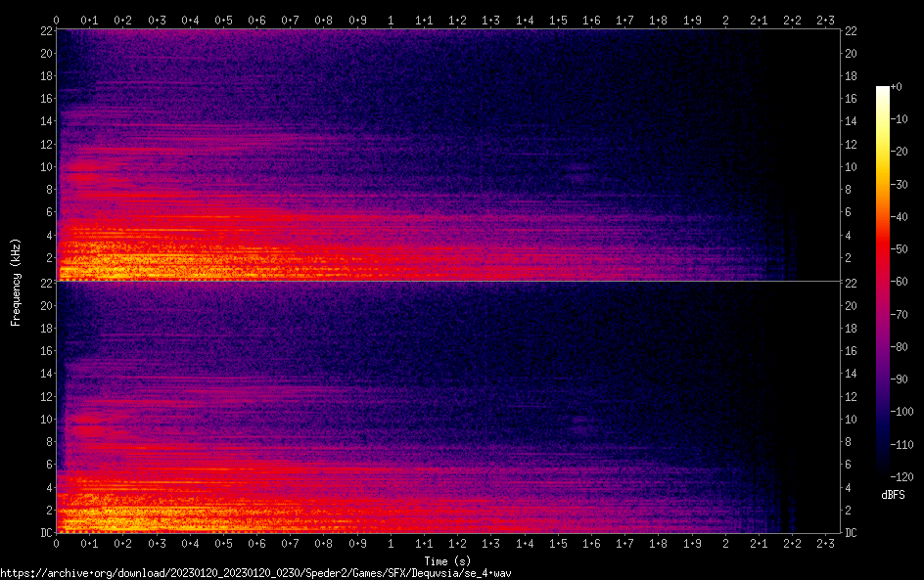
Task: Click the archive.org URL at the bottom
Action: [x=254, y=573]
